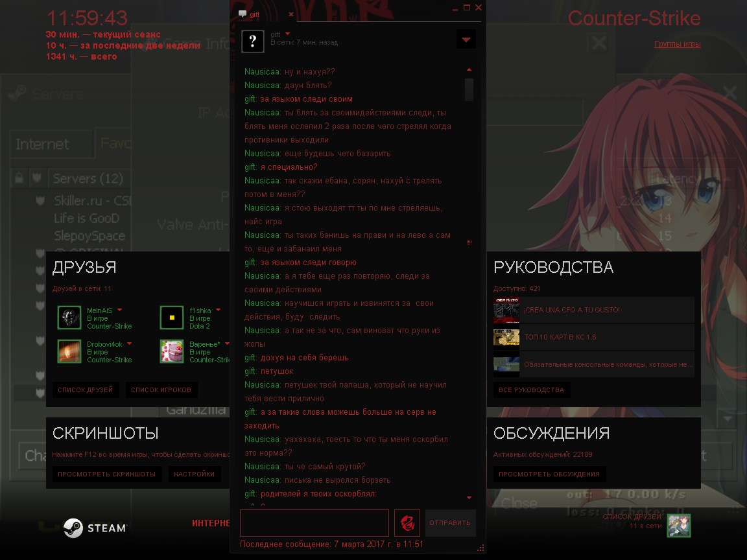Open the ТОП 10 КАРТ В КС 1.6 guide
Screen dimensions: 747x560
point(593,337)
